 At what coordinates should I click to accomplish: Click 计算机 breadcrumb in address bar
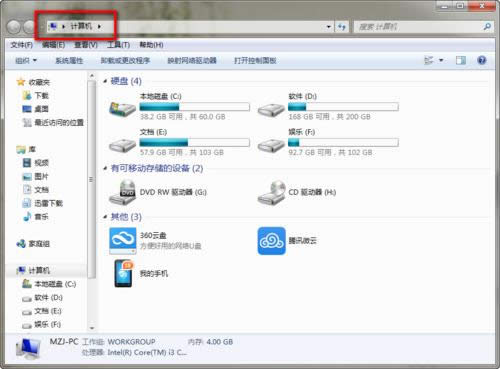coord(81,26)
